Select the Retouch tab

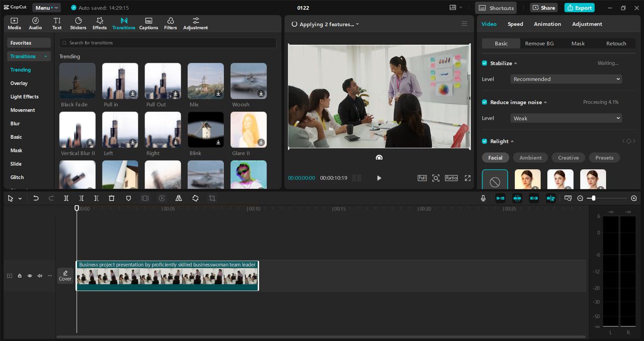(616, 44)
